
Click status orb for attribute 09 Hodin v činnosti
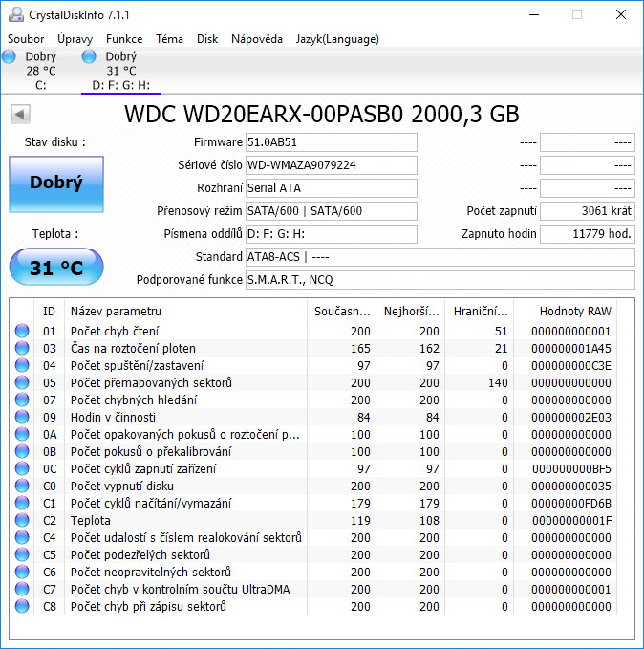(x=22, y=417)
